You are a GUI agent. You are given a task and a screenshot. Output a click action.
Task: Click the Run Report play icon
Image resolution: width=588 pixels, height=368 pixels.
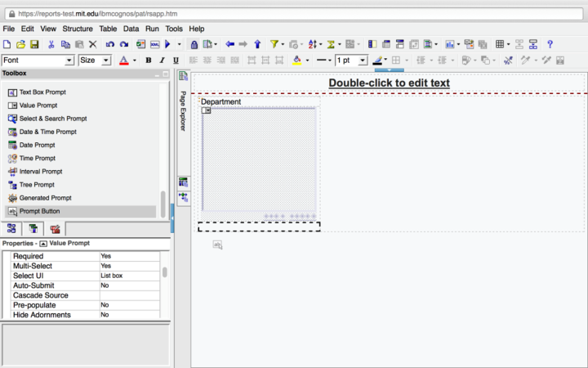coord(167,44)
